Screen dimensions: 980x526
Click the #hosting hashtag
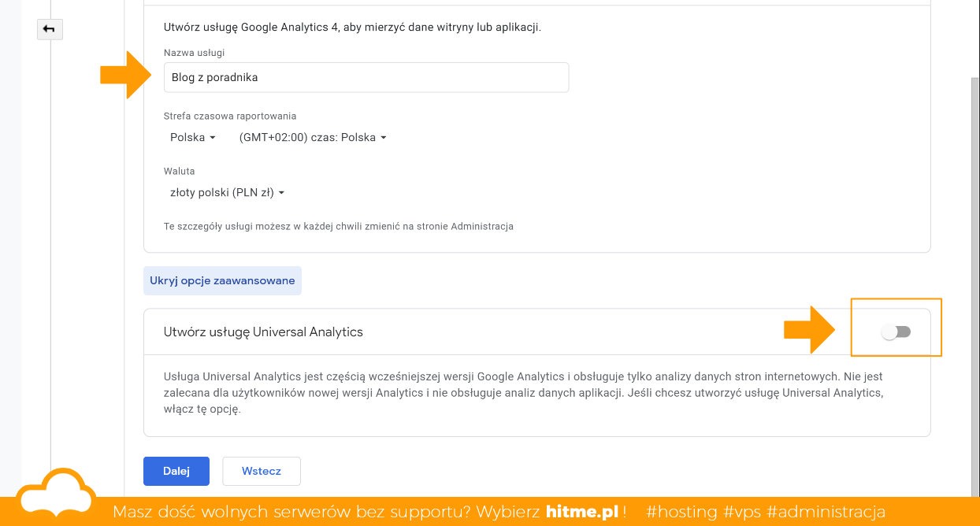(x=681, y=512)
